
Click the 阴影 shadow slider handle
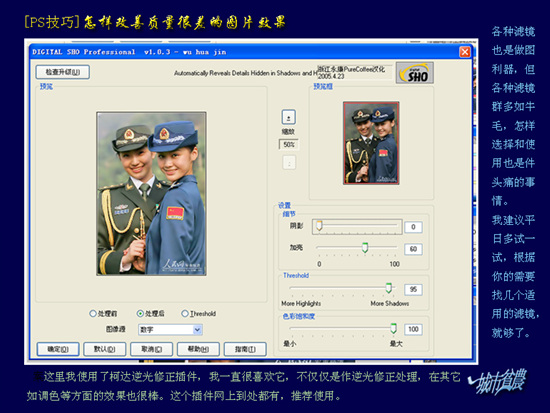point(319,226)
